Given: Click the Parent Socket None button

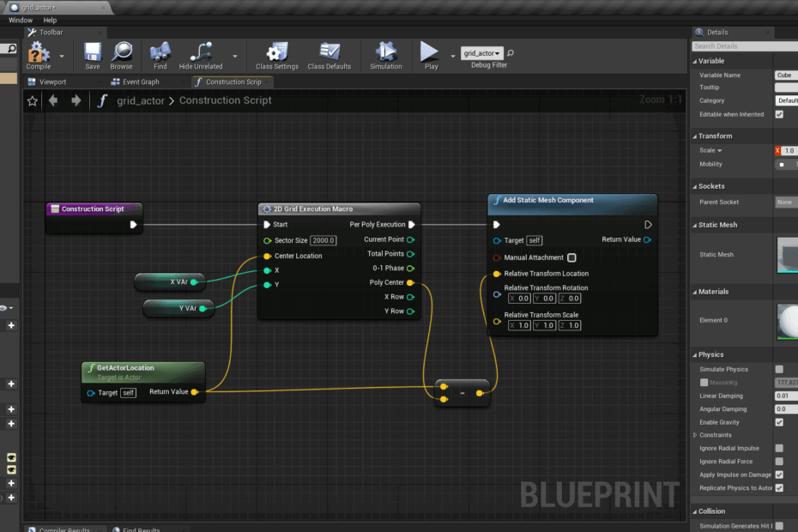Looking at the screenshot, I should click(x=786, y=203).
